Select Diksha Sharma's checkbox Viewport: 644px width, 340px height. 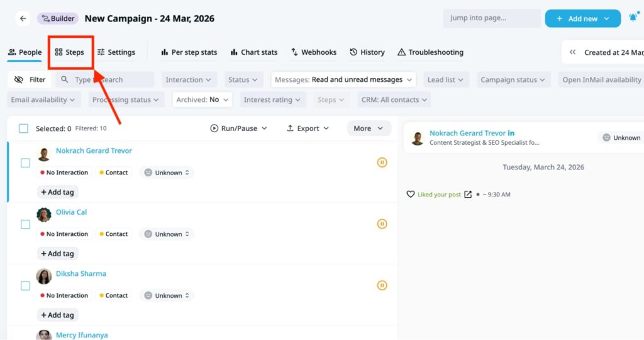26,286
